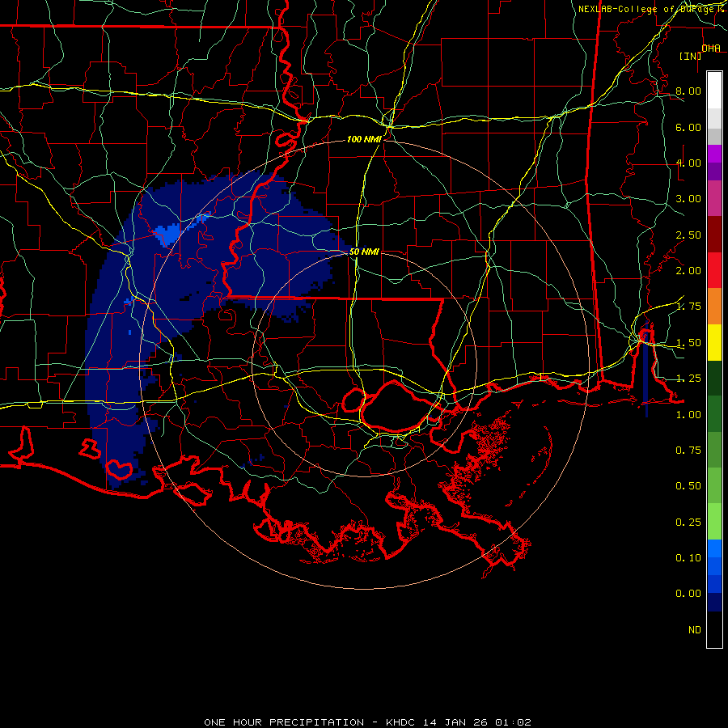Viewport: 728px width, 728px height.
Task: Select the 2.50 legend value
Action: [x=688, y=235]
